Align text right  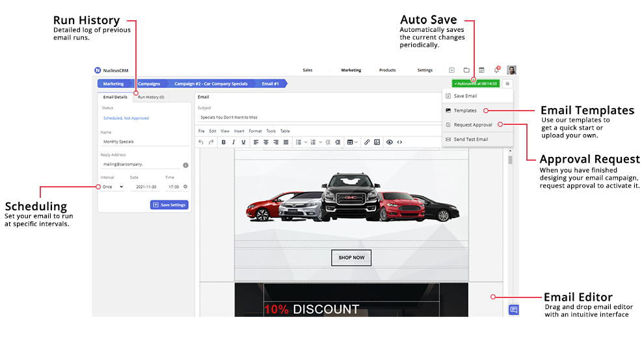[276, 143]
